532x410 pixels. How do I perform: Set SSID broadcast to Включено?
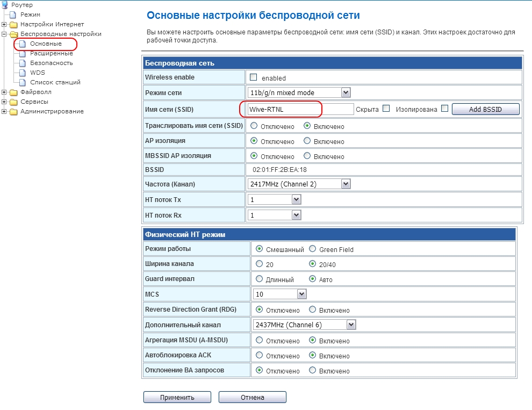(307, 126)
